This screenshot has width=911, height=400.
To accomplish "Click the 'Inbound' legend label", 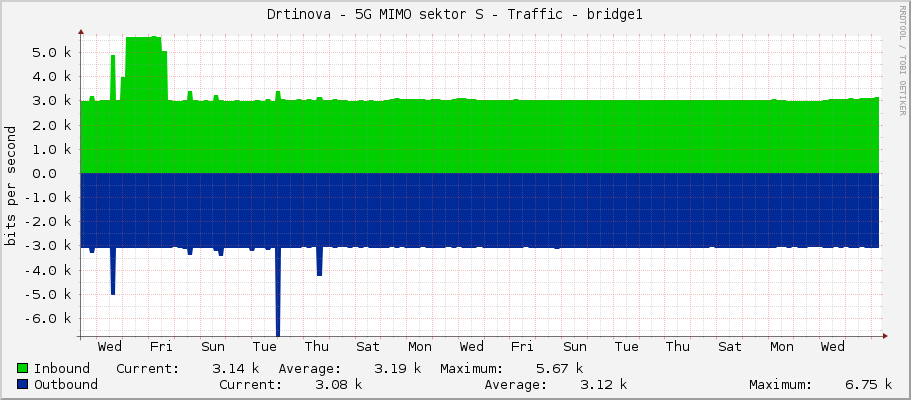I will coord(62,369).
